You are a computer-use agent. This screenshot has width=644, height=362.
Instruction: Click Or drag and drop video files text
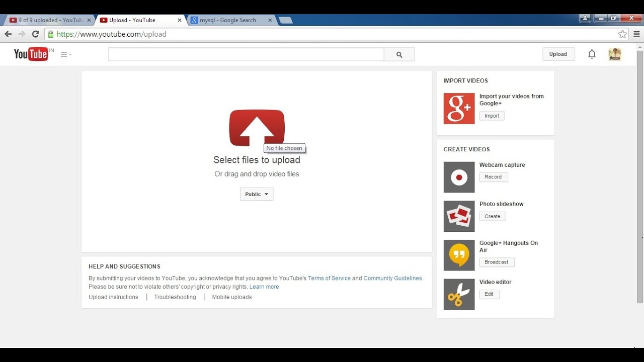pyautogui.click(x=257, y=174)
